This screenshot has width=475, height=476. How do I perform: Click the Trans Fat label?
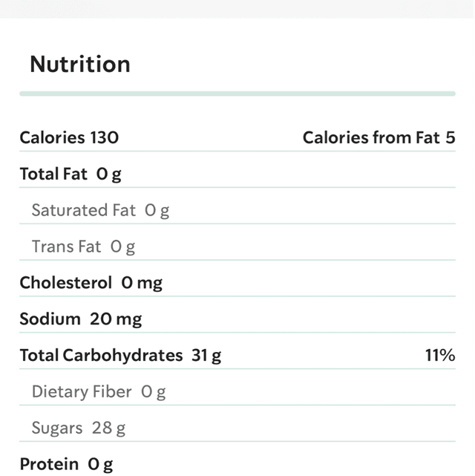point(67,247)
